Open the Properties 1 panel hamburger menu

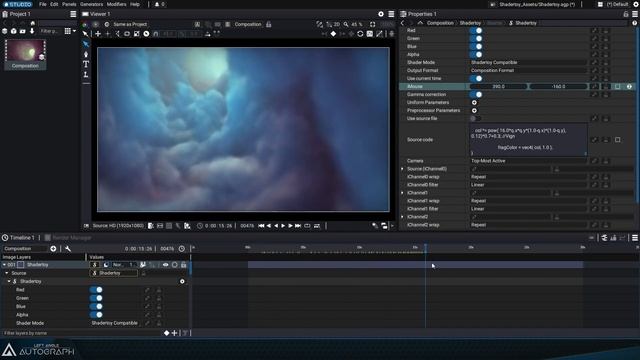[635, 14]
